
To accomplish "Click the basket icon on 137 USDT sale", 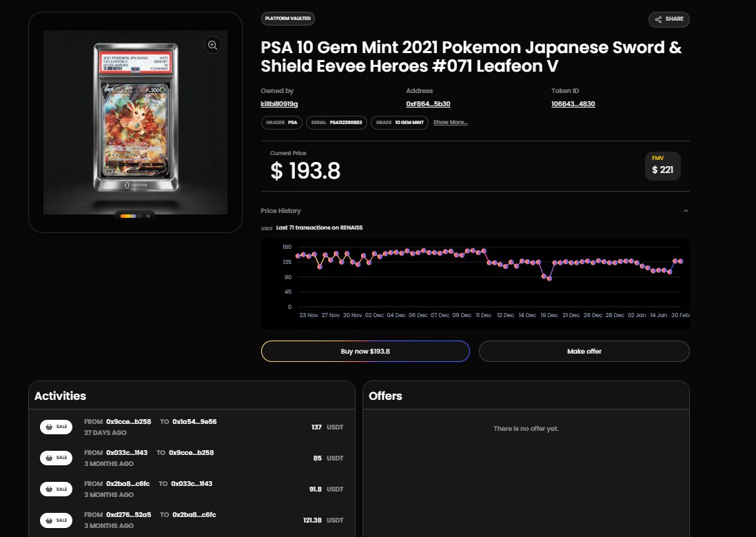I will point(49,427).
